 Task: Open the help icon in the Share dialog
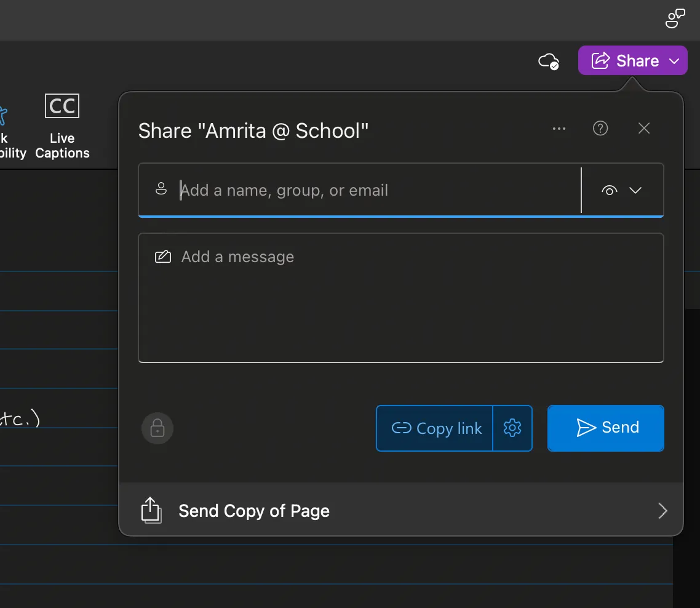pos(600,128)
